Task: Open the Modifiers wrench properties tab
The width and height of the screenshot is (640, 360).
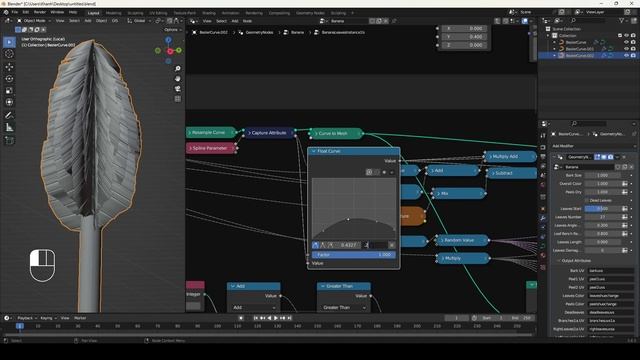Action: click(543, 218)
